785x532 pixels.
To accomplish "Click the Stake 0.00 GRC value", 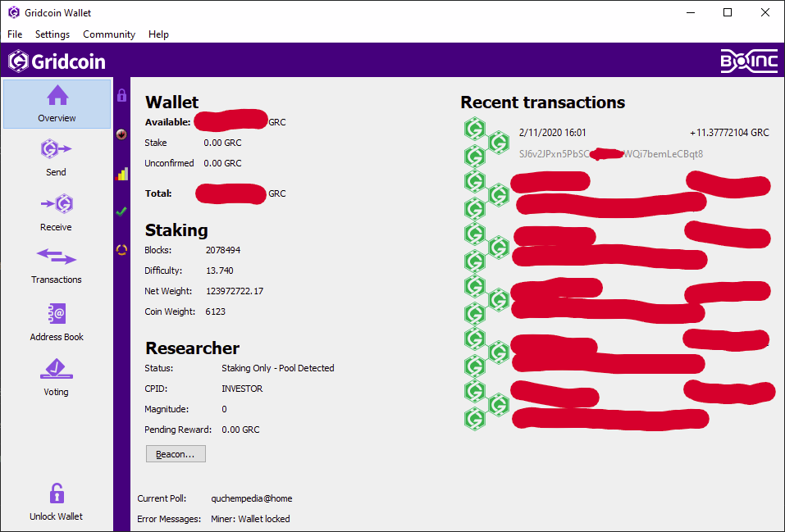I will [222, 143].
